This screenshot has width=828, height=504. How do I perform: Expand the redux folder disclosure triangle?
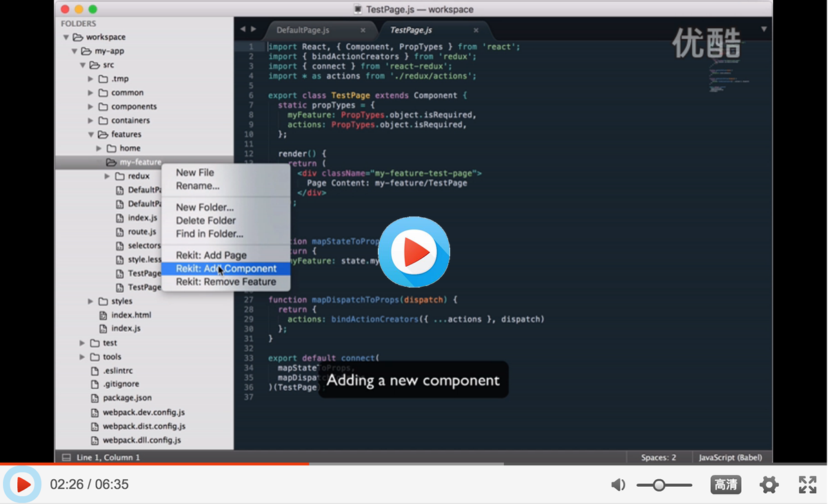click(107, 176)
